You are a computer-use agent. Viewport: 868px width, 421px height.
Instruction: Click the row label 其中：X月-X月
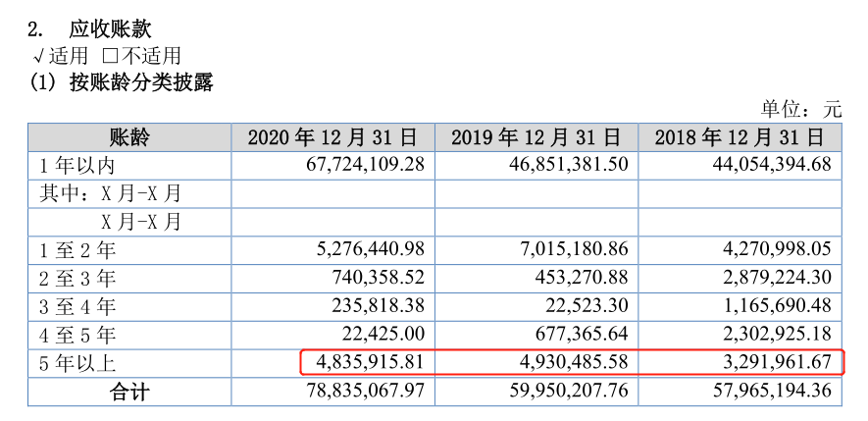click(x=110, y=193)
